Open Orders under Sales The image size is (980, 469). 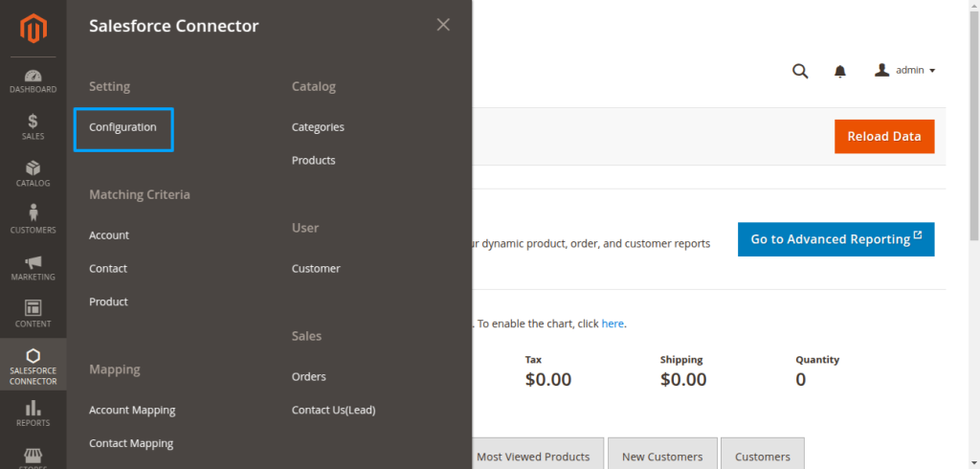point(309,376)
